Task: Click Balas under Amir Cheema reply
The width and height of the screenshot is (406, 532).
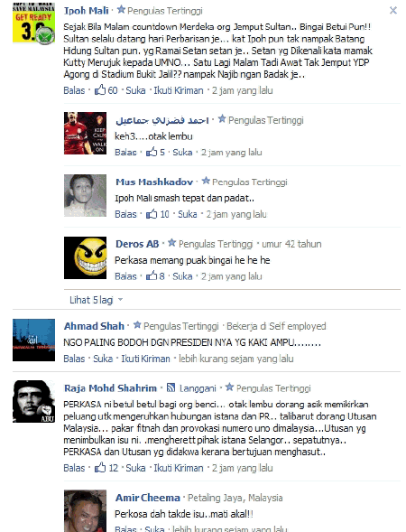Action: pos(125,528)
